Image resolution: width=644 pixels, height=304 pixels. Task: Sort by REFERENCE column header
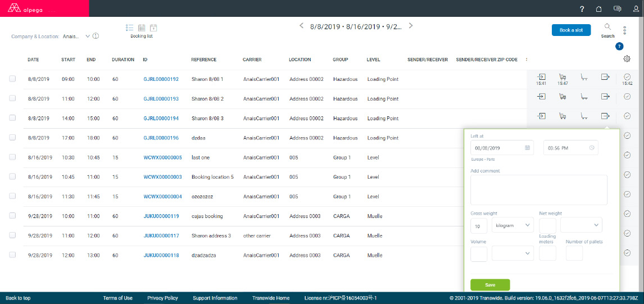204,60
